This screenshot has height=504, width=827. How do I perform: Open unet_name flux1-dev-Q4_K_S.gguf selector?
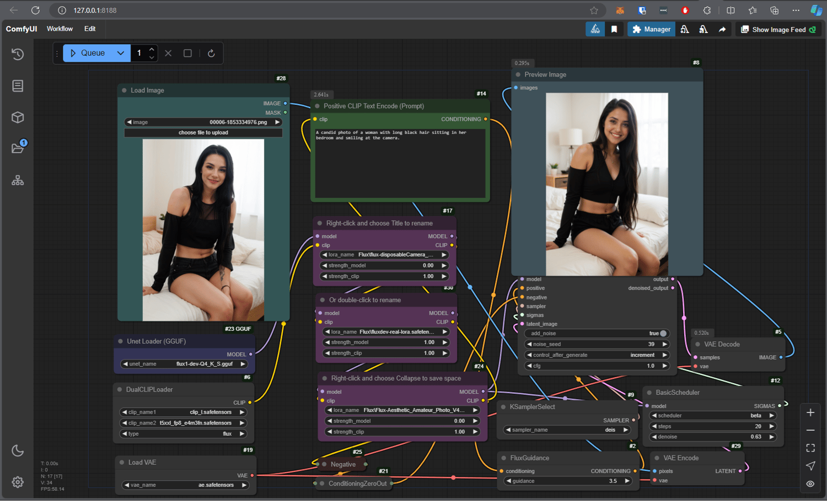coord(184,364)
